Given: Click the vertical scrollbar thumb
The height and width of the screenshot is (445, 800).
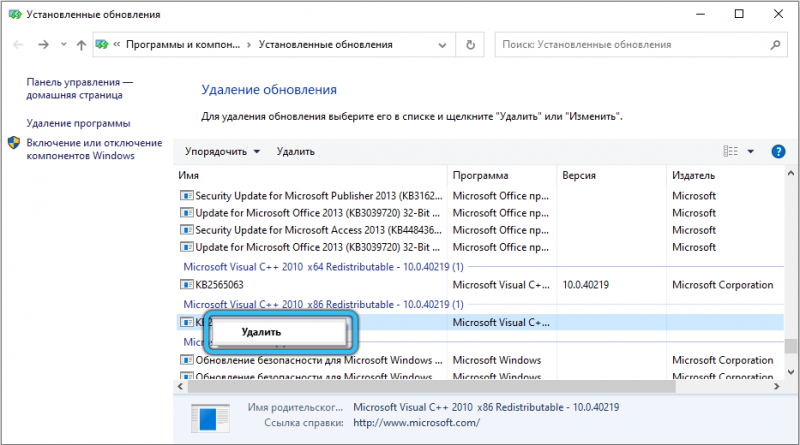Looking at the screenshot, I should [x=791, y=346].
